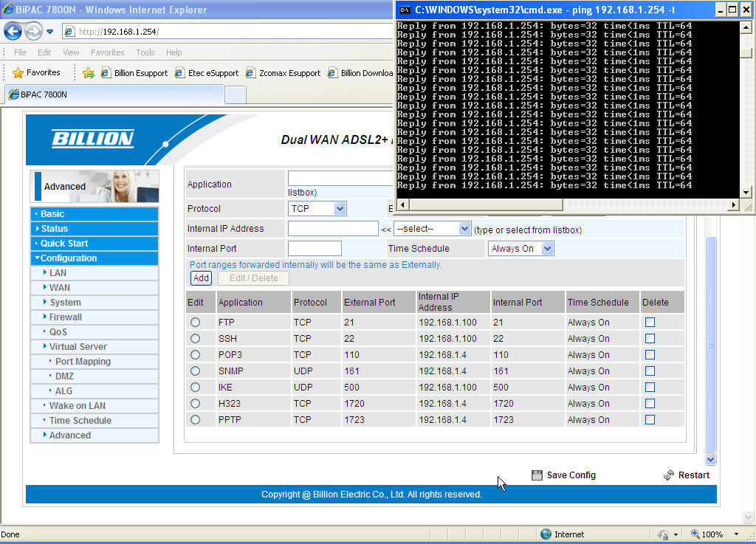756x544 pixels.
Task: Select the BiPAC 7800N browser tab
Action: click(114, 94)
